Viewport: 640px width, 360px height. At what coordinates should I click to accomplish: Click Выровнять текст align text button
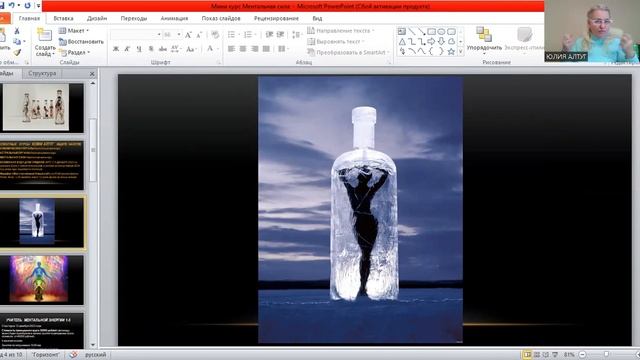coord(336,41)
